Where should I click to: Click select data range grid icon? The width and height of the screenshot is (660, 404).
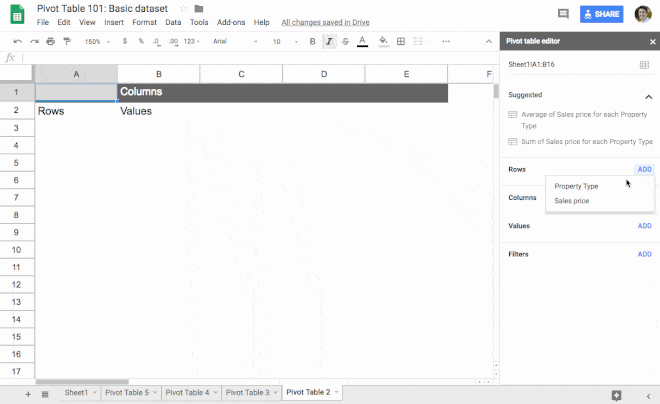[x=644, y=65]
